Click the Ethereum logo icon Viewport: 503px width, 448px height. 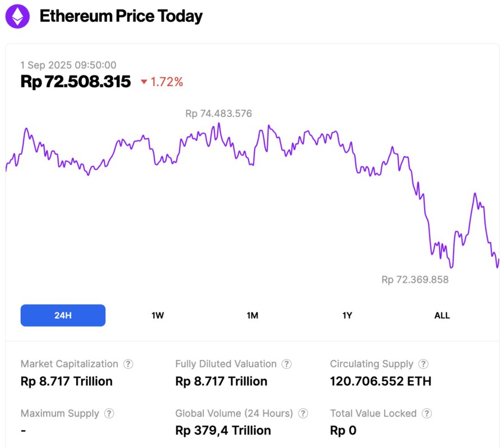click(17, 17)
